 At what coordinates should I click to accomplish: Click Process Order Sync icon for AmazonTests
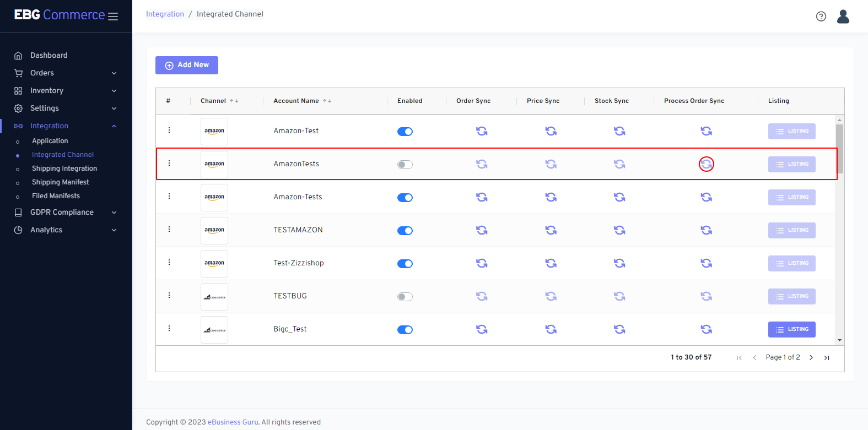click(706, 164)
